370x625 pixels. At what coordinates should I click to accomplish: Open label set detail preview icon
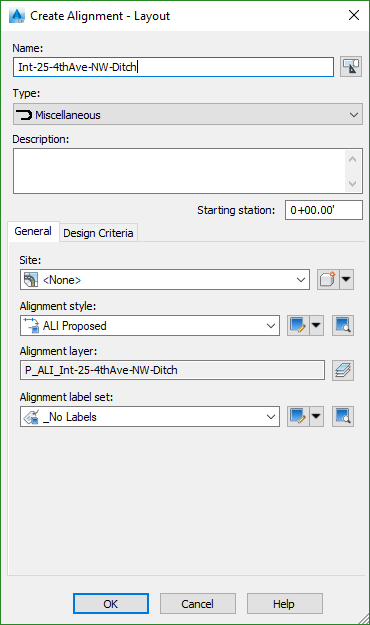click(343, 417)
